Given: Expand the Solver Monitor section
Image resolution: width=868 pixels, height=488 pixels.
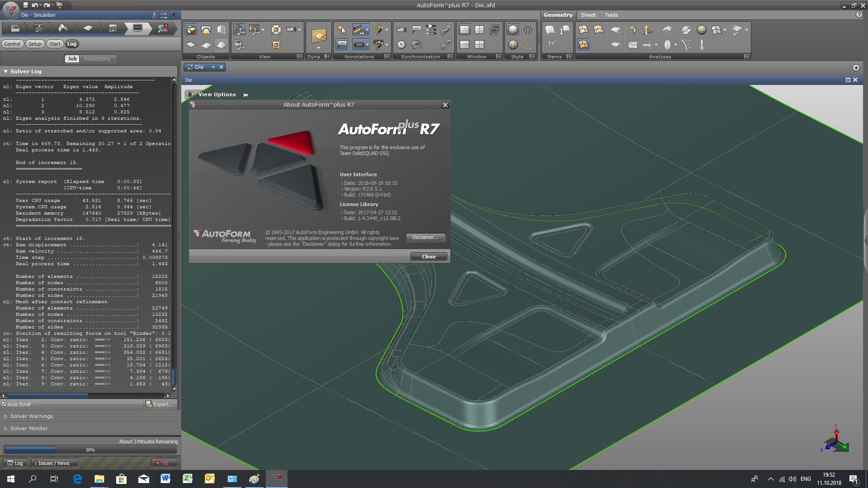Looking at the screenshot, I should click(x=5, y=428).
